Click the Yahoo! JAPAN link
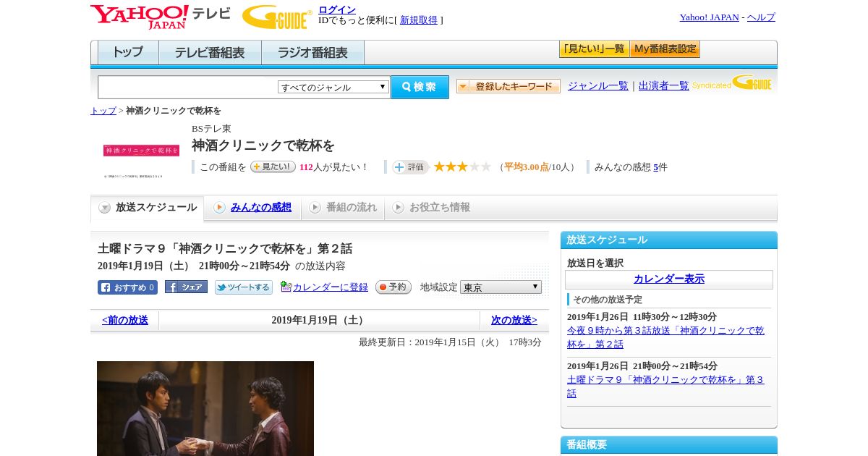868x456 pixels. click(x=709, y=17)
